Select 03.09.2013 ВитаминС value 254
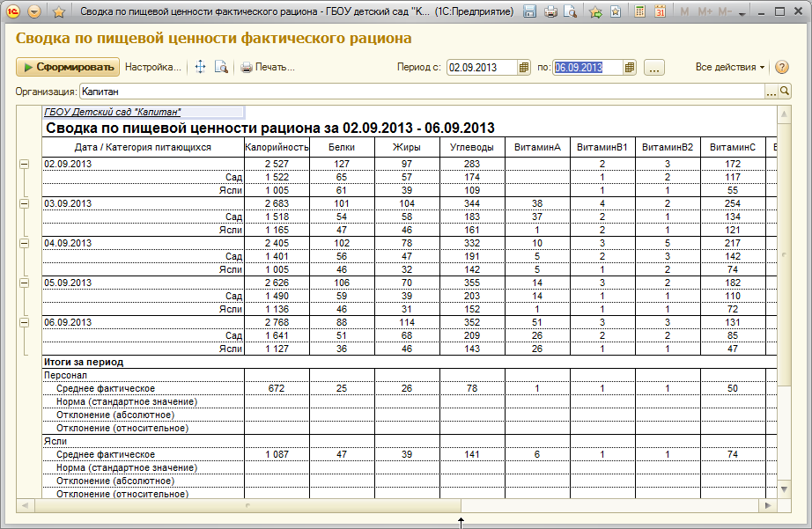812x529 pixels. [732, 203]
